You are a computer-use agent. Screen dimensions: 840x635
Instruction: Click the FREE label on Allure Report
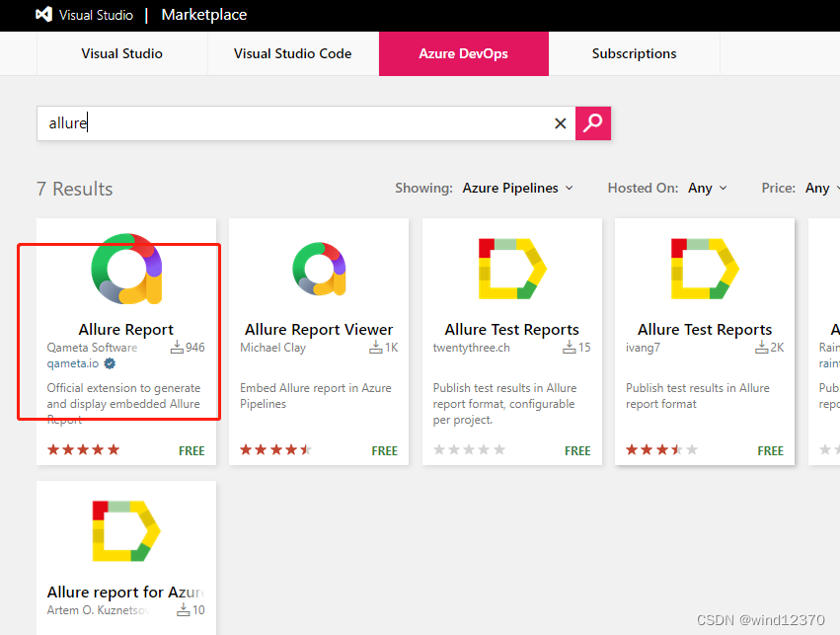coord(191,450)
